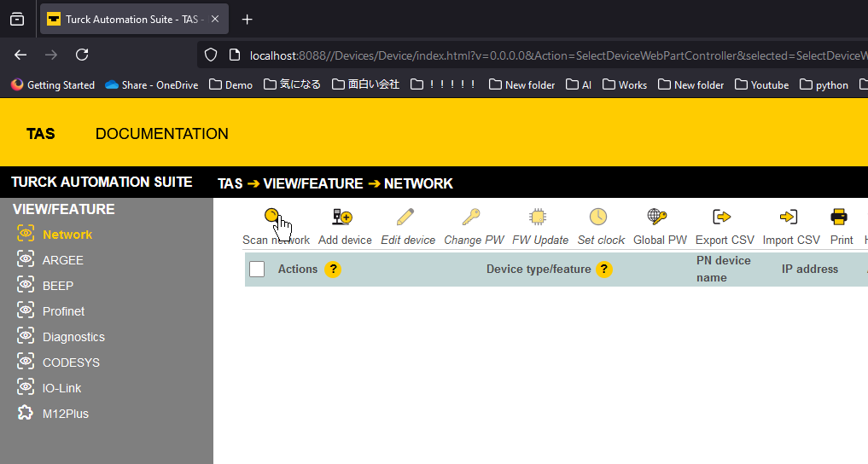Open the python bookmark folder

click(824, 84)
